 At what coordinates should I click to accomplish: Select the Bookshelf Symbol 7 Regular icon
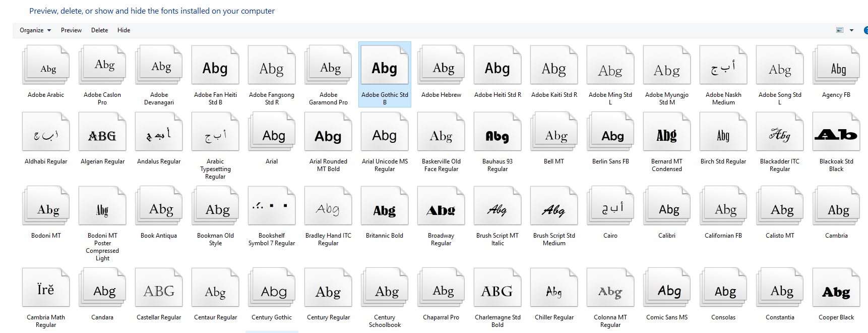click(272, 206)
